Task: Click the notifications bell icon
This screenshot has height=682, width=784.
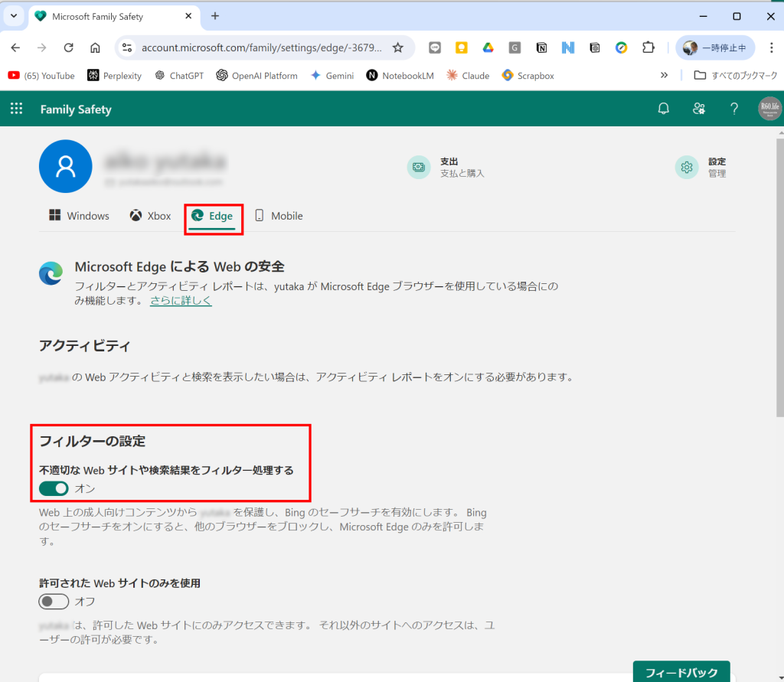Action: click(x=664, y=109)
